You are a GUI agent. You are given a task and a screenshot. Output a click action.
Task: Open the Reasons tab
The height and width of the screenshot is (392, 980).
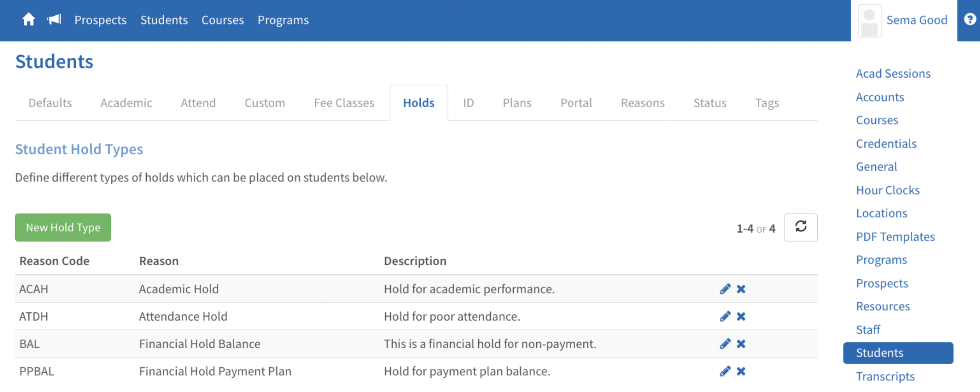pos(642,103)
